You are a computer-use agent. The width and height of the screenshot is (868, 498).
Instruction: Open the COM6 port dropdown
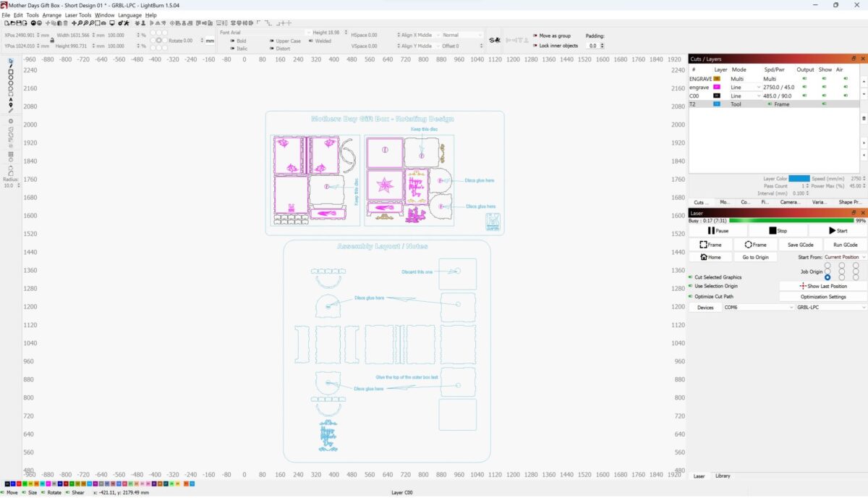(x=757, y=308)
